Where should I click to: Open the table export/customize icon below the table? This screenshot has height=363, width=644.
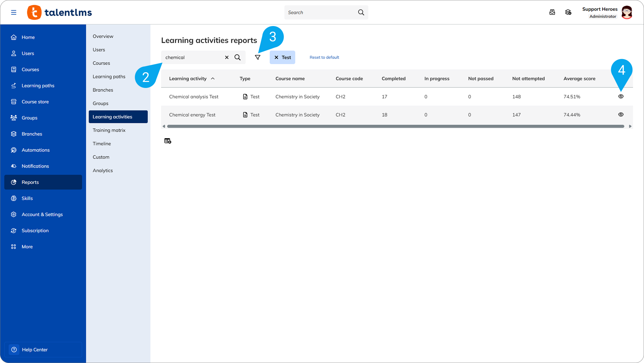tap(168, 141)
